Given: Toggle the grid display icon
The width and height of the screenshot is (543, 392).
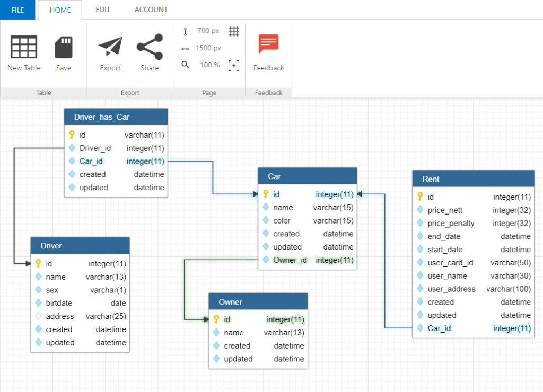Looking at the screenshot, I should 234,31.
